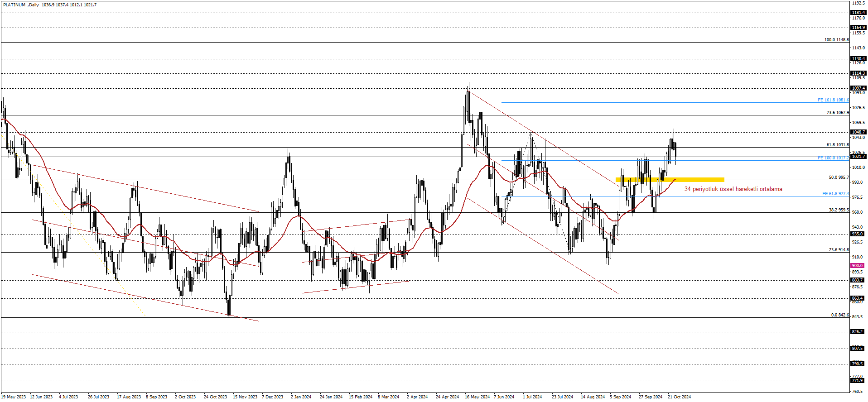The height and width of the screenshot is (402, 868).
Task: Click the 'FE 161.8 1081.6' expansion label
Action: (x=833, y=100)
